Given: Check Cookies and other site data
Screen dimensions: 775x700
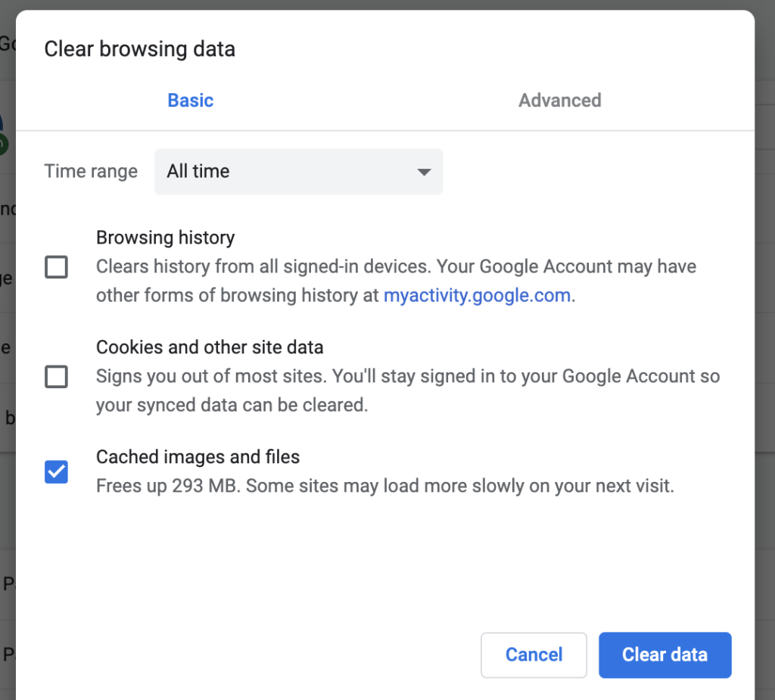Looking at the screenshot, I should tap(56, 376).
